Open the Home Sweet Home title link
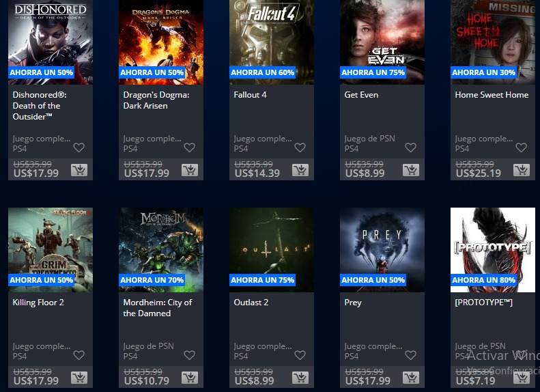The height and width of the screenshot is (392, 540). 492,95
